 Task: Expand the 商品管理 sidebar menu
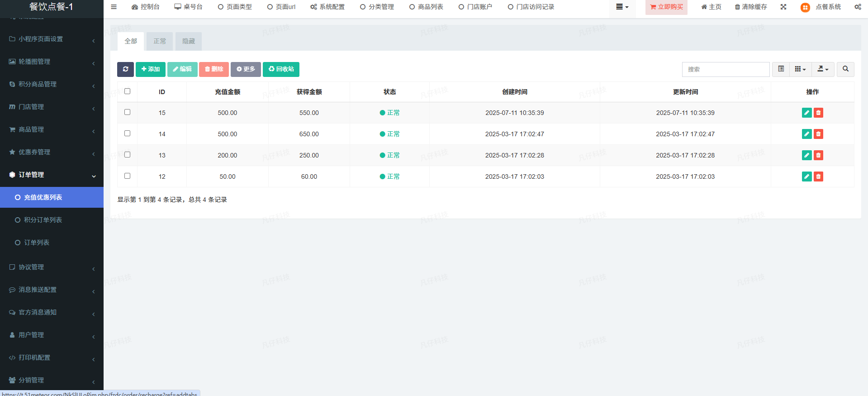pyautogui.click(x=52, y=129)
